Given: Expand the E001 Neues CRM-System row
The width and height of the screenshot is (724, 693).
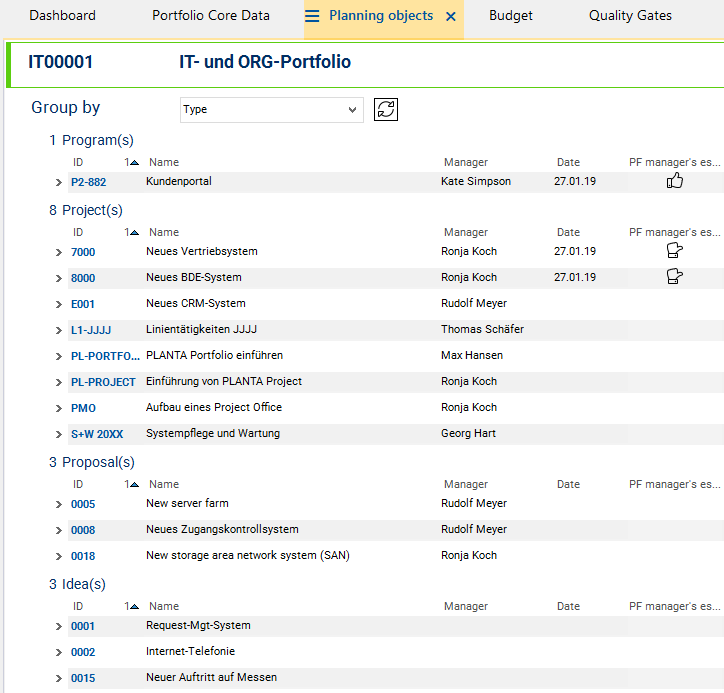Looking at the screenshot, I should [x=59, y=304].
